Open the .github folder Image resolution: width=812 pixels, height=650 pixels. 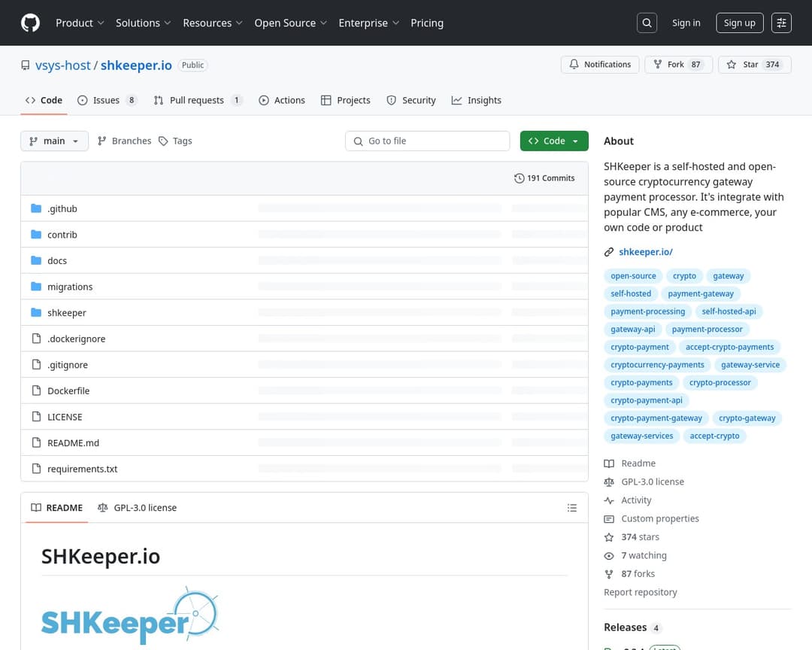[62, 208]
